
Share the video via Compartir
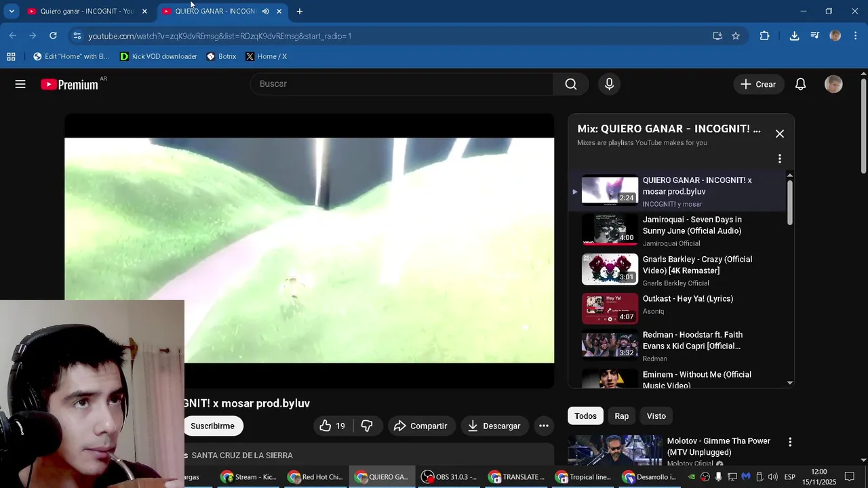(x=421, y=426)
